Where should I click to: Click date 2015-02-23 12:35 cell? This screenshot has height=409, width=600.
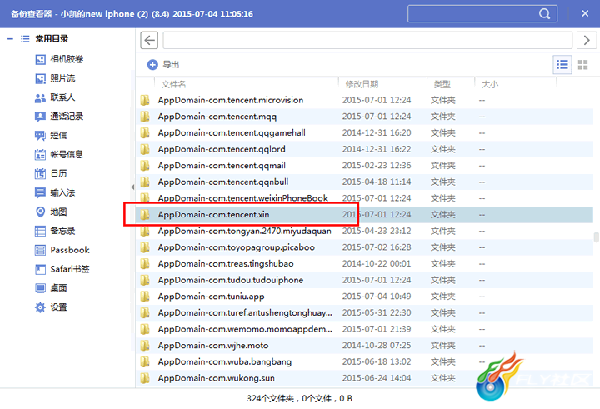tap(377, 166)
